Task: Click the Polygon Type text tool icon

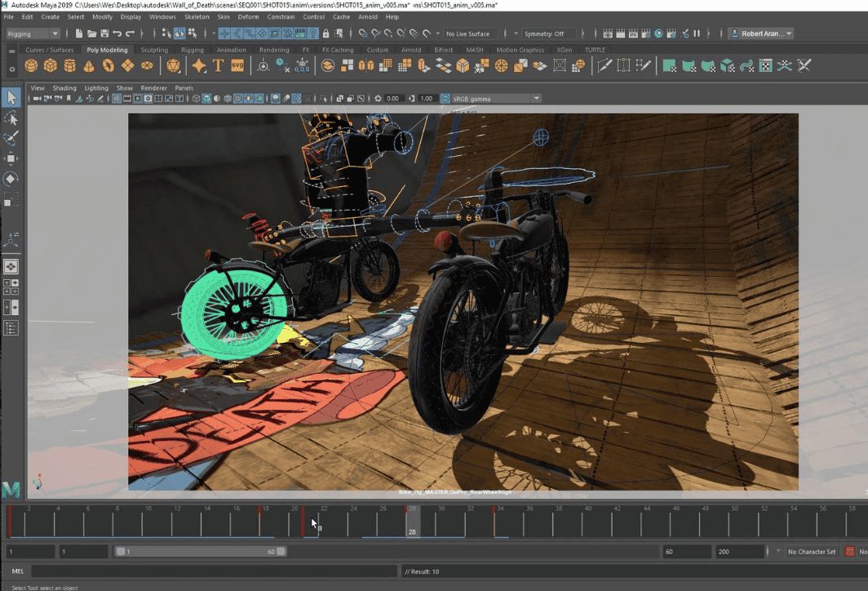Action: 219,66
